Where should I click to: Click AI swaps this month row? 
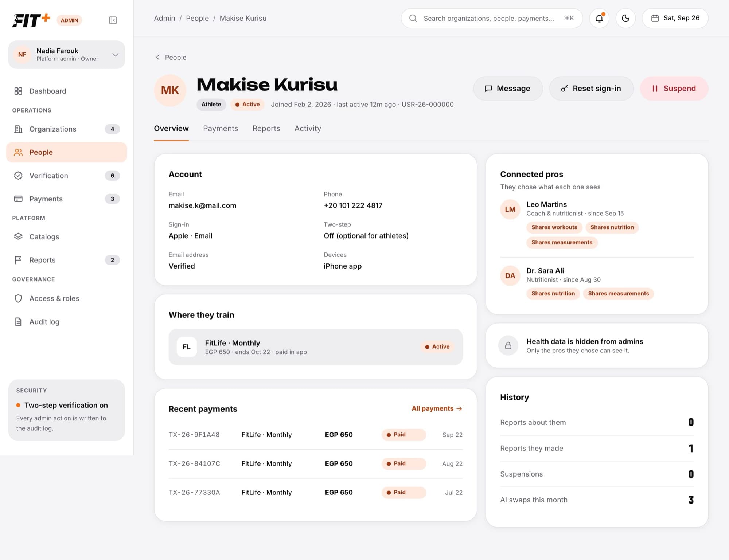[597, 500]
